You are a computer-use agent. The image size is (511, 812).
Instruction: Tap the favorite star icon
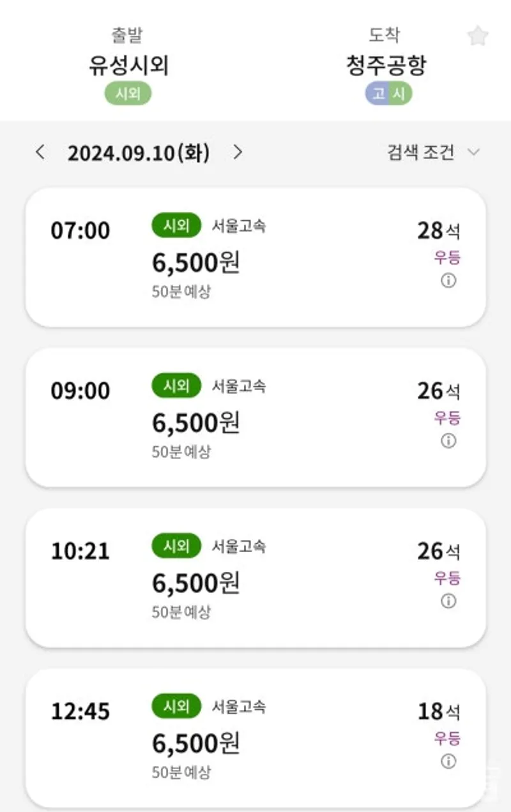[x=478, y=36]
